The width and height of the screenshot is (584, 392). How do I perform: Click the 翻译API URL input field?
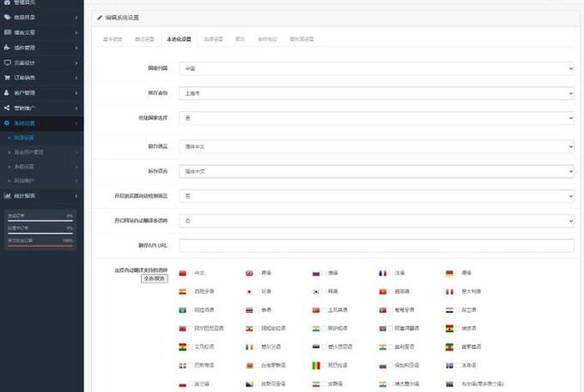click(376, 245)
